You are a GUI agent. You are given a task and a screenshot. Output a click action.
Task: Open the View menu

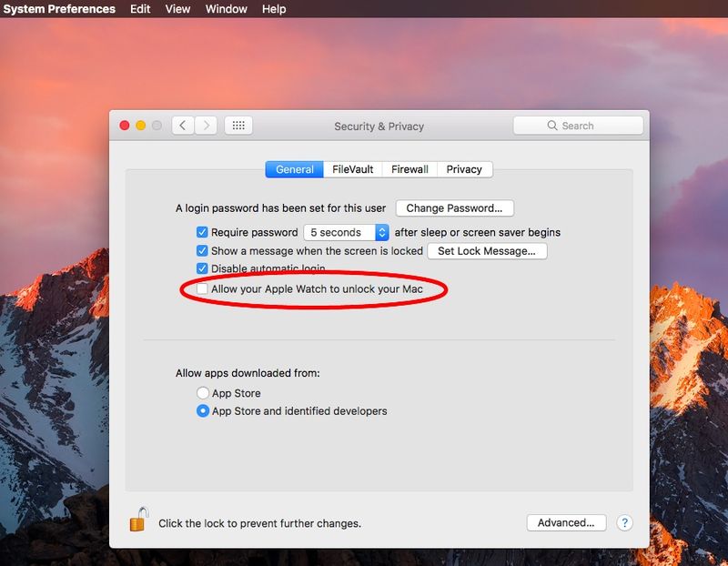177,9
